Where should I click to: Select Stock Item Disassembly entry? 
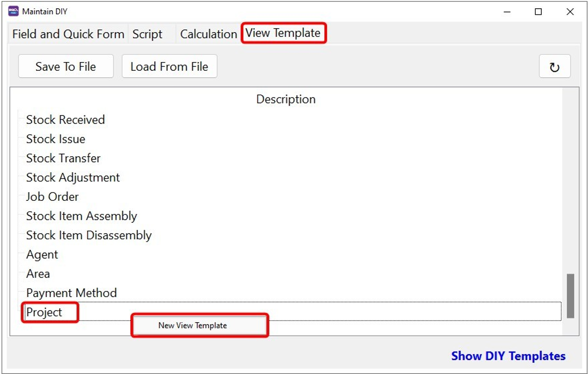tap(89, 236)
